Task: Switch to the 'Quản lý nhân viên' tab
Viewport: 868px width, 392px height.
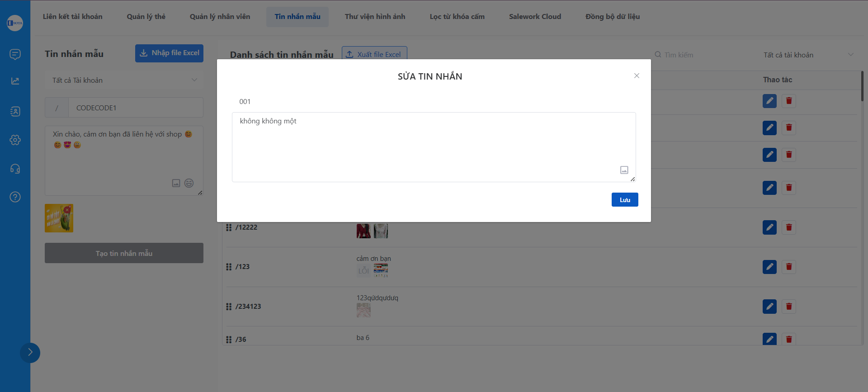Action: pos(220,17)
